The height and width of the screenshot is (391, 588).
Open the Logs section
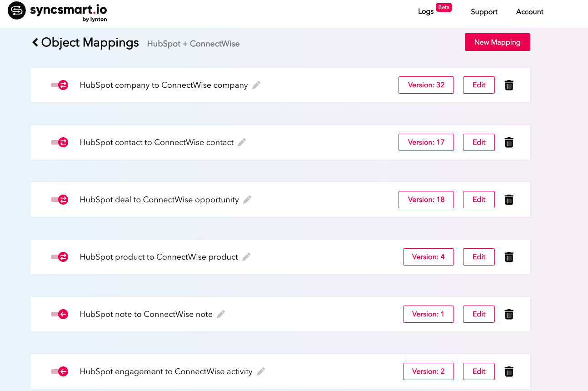[426, 11]
